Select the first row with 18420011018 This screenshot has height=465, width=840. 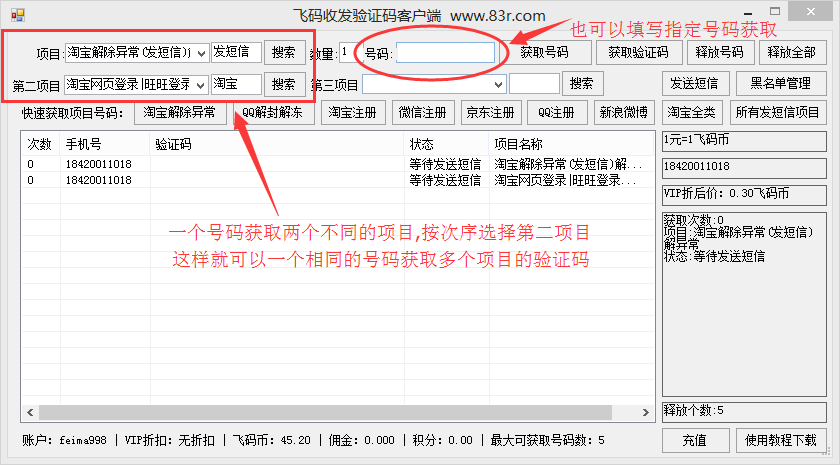click(98, 163)
